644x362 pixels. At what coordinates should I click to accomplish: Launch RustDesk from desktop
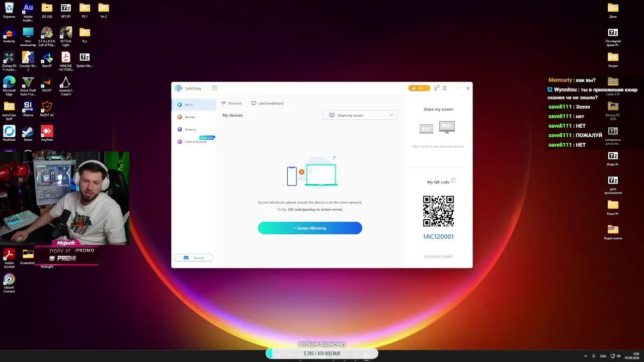tap(9, 134)
